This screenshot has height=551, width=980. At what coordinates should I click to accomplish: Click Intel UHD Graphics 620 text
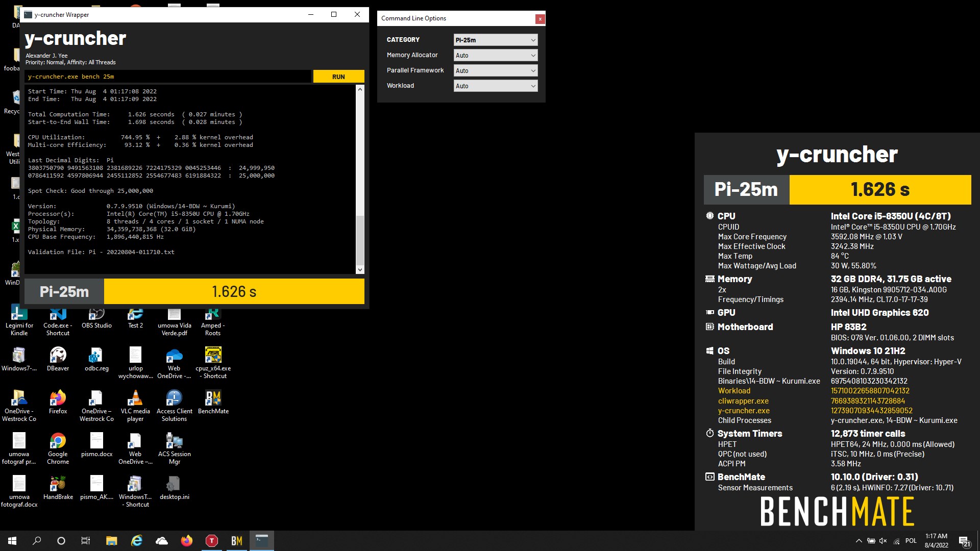879,312
